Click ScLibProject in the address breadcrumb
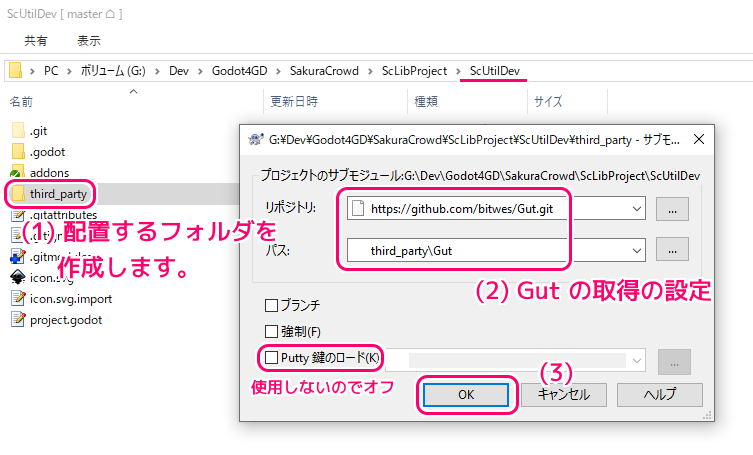The width and height of the screenshot is (753, 455). [414, 71]
